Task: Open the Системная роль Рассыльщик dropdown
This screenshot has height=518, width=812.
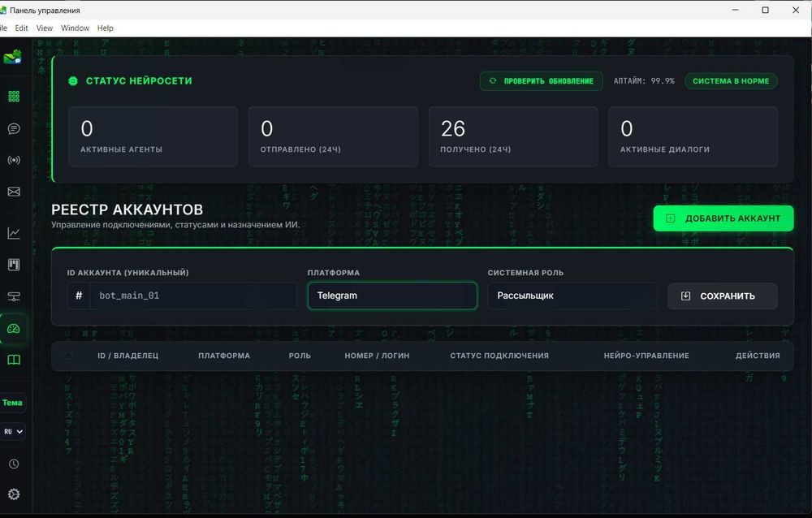Action: click(572, 296)
